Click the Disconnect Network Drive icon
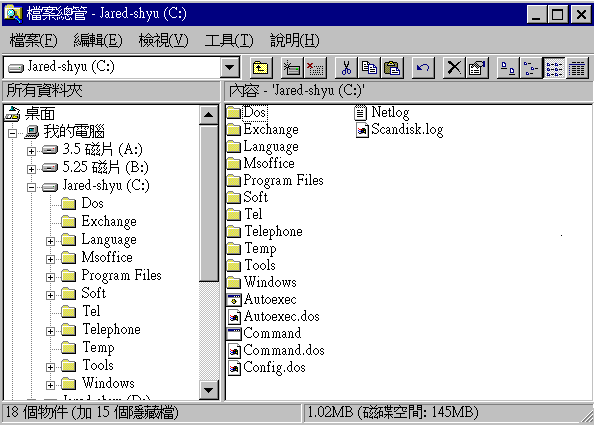 click(x=315, y=68)
